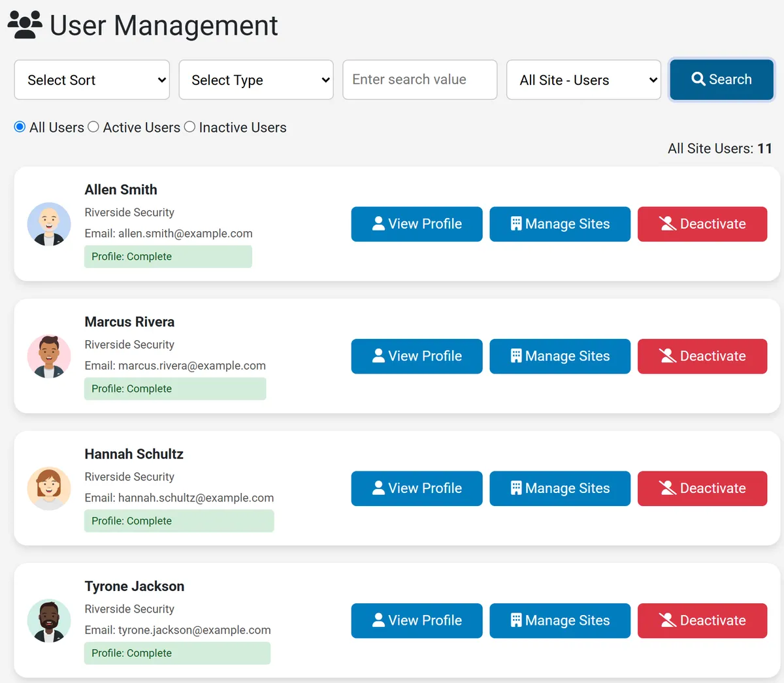Focus the Enter search value field
784x683 pixels.
point(420,80)
